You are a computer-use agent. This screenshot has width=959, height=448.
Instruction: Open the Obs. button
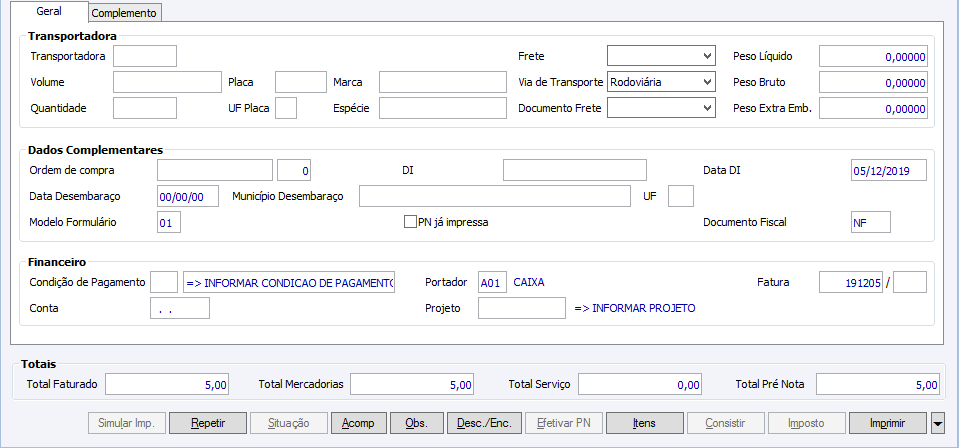(416, 423)
